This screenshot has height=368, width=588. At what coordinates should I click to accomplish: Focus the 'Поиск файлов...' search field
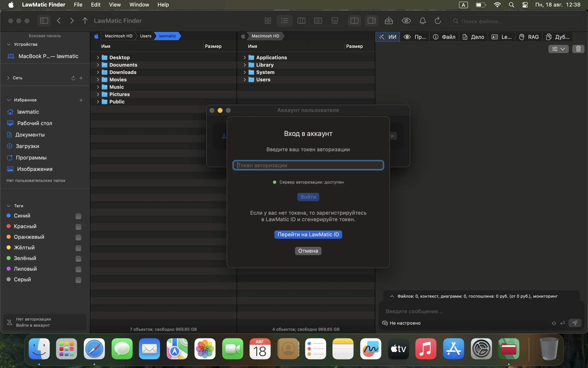coord(517,21)
